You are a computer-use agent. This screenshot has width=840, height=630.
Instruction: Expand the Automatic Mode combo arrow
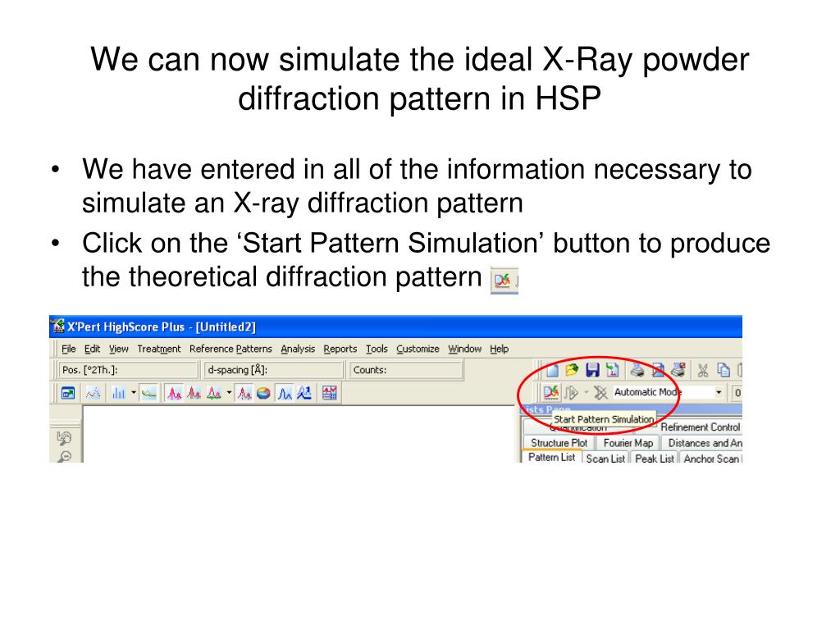point(719,393)
